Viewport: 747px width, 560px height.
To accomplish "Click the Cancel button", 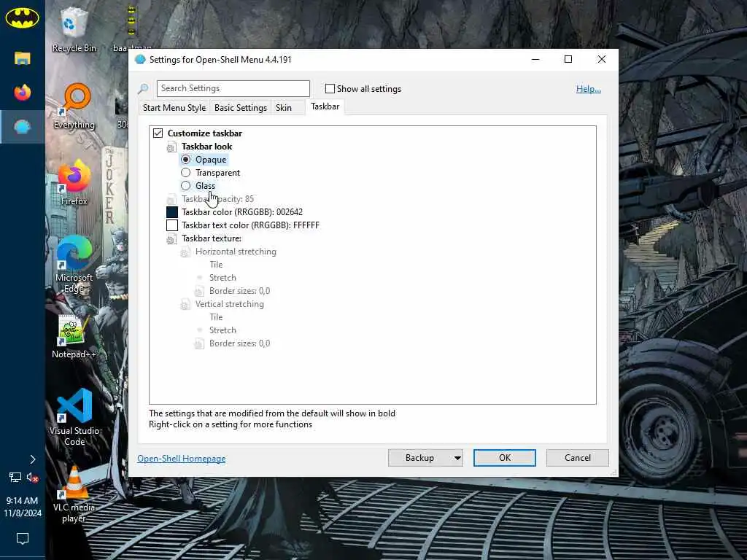I will pyautogui.click(x=578, y=458).
